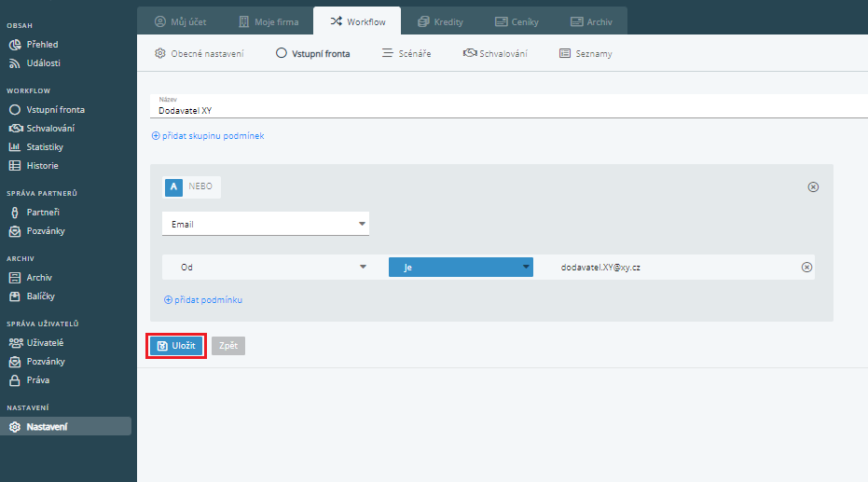Image resolution: width=868 pixels, height=482 pixels.
Task: Expand the Email type dropdown
Action: tap(265, 224)
